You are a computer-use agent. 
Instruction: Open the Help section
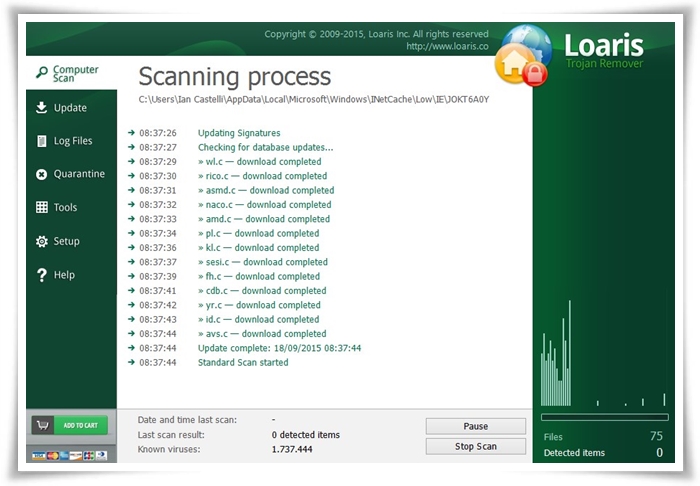coord(71,275)
